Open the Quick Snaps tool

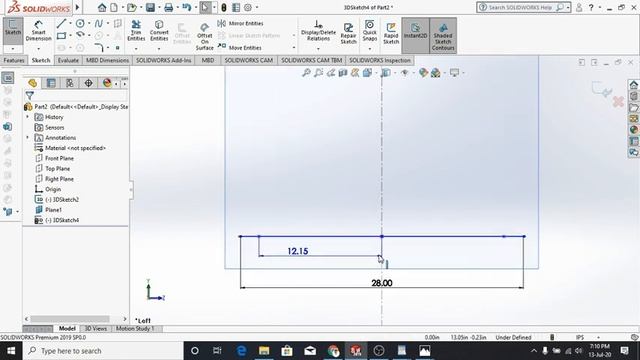coord(370,31)
